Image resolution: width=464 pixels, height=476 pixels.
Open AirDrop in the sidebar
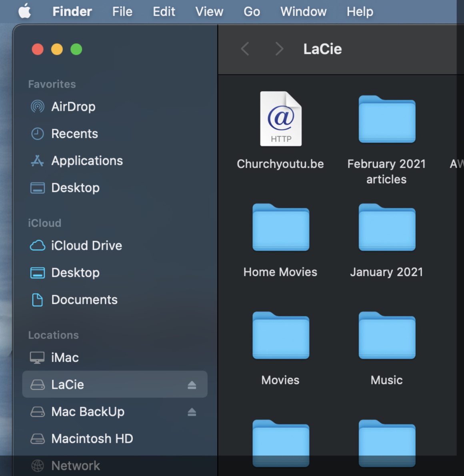pos(73,107)
